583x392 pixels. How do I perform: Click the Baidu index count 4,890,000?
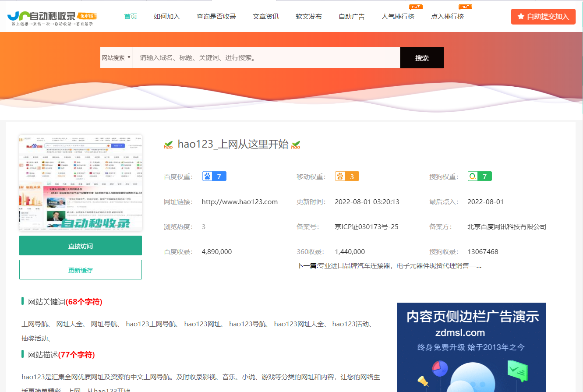pyautogui.click(x=217, y=252)
